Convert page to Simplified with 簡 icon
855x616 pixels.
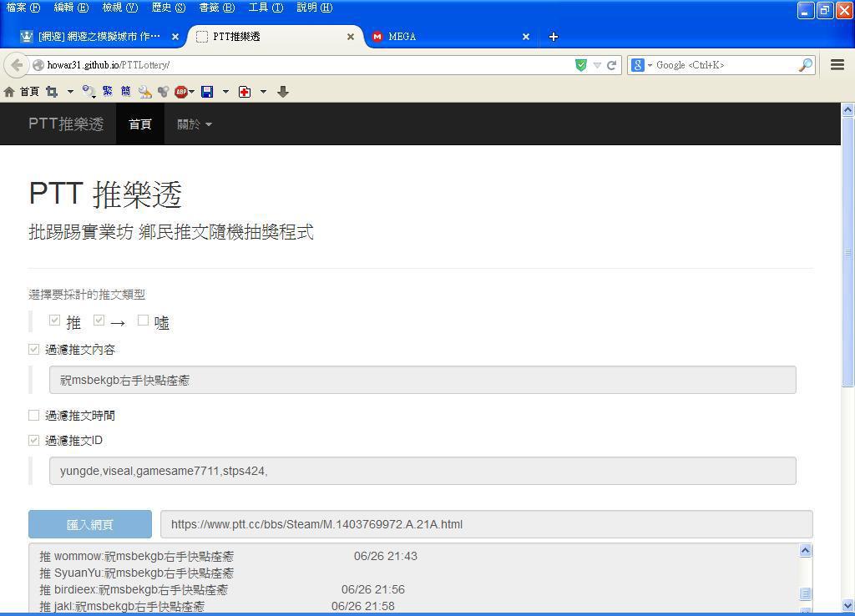pyautogui.click(x=126, y=91)
